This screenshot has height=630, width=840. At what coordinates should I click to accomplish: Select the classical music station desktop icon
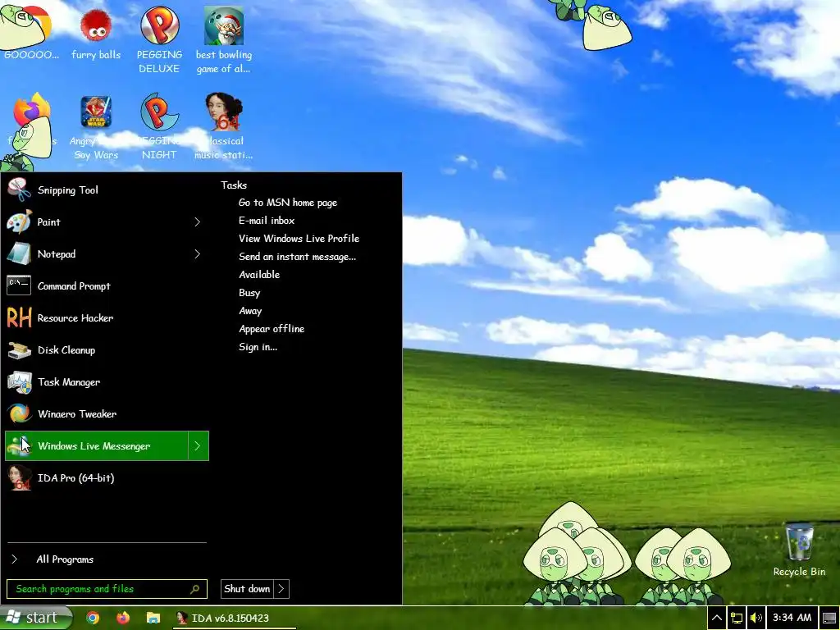(223, 127)
